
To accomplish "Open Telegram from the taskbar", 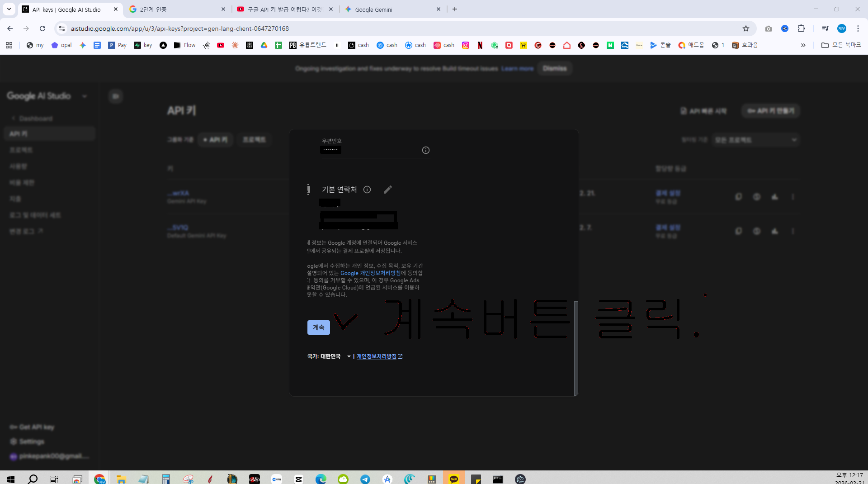I will pyautogui.click(x=365, y=479).
